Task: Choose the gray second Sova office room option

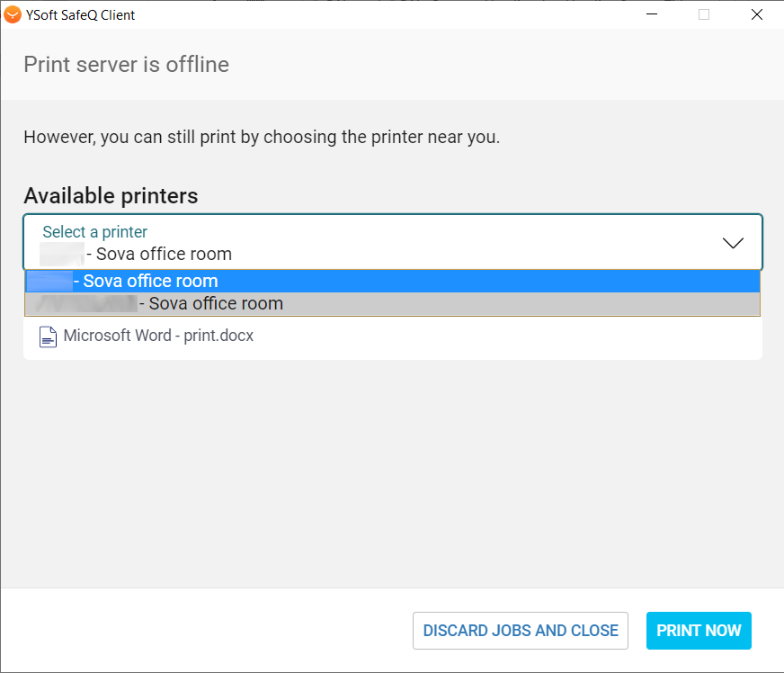Action: (x=216, y=304)
